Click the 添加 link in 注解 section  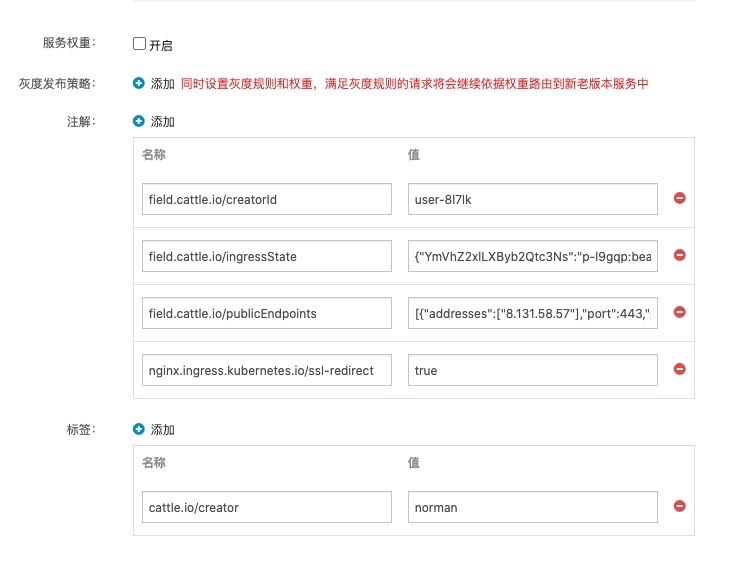coord(162,122)
